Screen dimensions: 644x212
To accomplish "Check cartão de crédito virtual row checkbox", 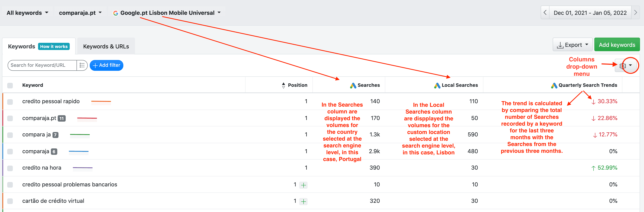I will [10, 201].
